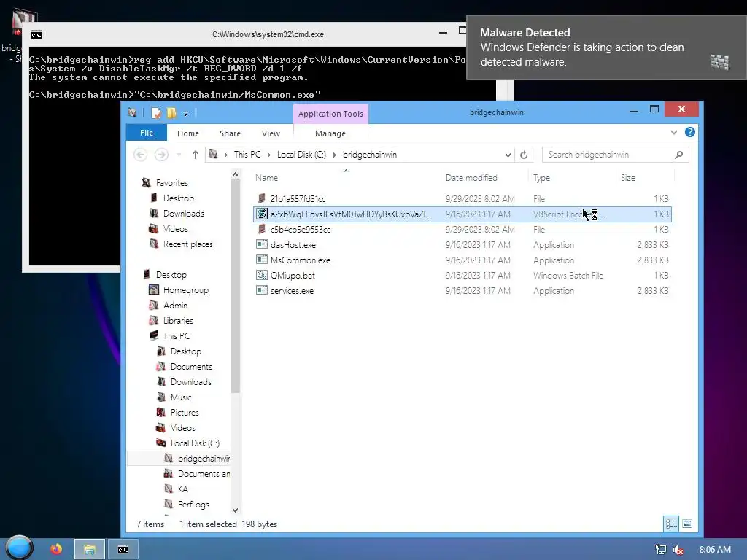Expand Local Disk (C:) path chevron

click(334, 155)
